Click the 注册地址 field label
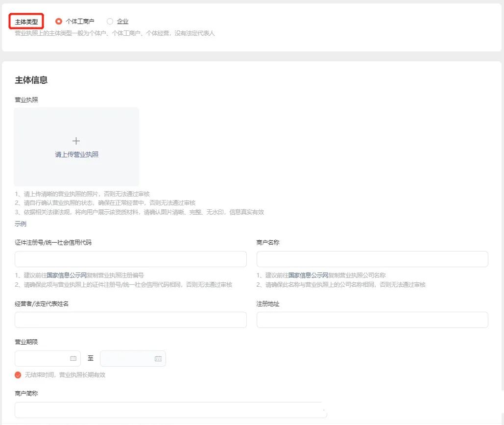 (x=268, y=304)
